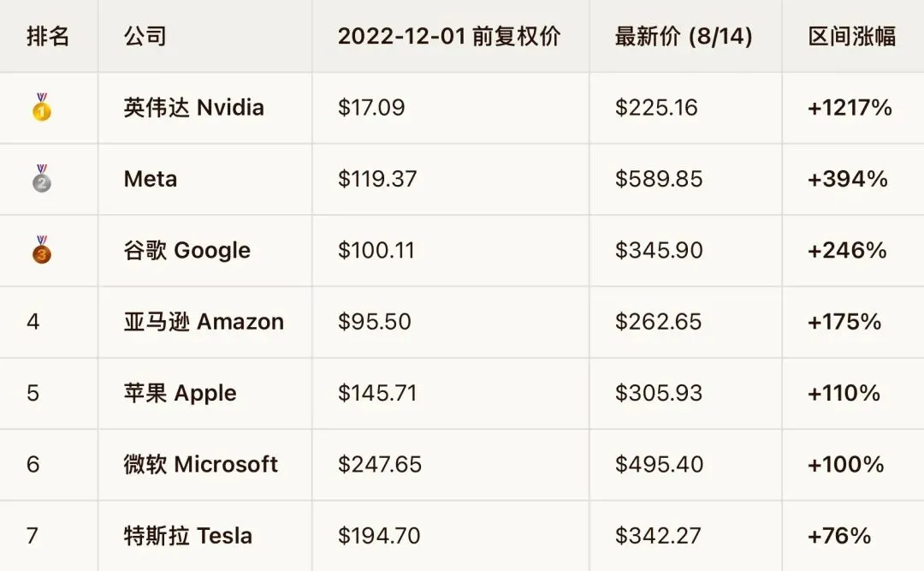Select the 英伟达 Nvidia company cell
This screenshot has height=571, width=924.
205,108
